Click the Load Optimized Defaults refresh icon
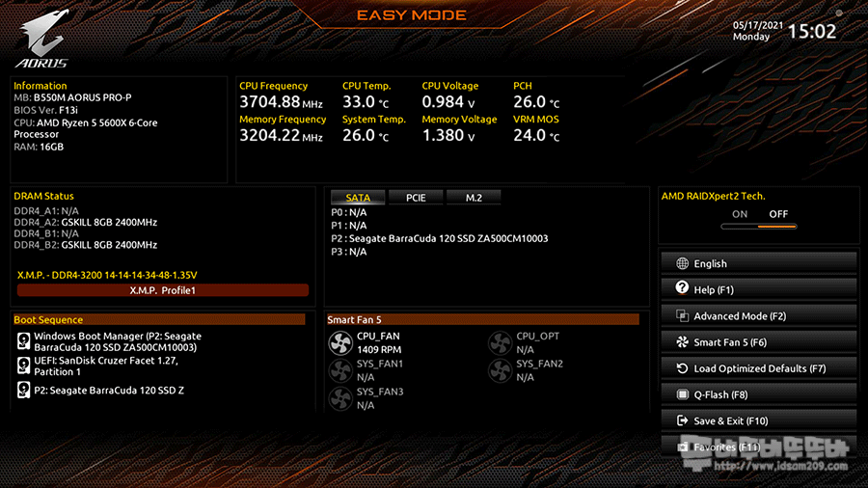 [x=682, y=368]
